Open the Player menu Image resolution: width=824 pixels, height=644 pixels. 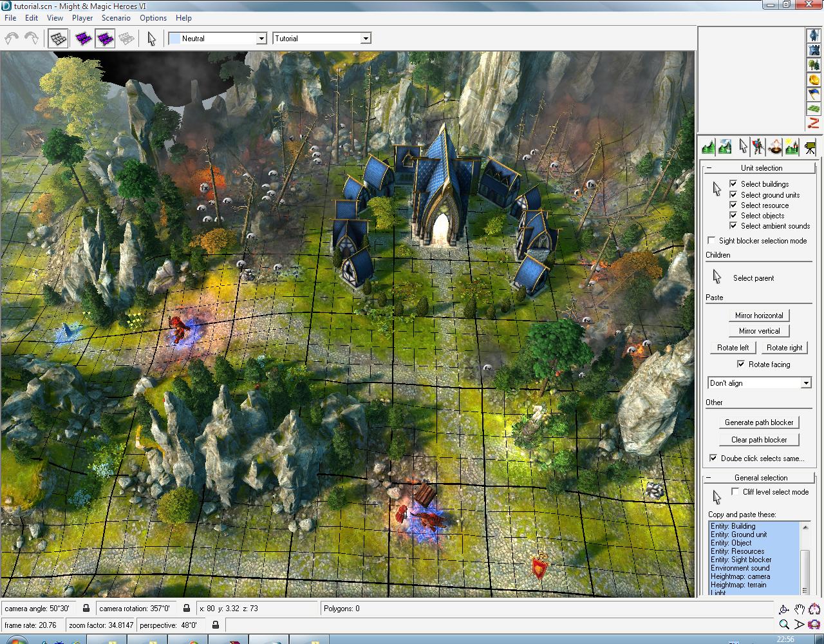pos(82,18)
